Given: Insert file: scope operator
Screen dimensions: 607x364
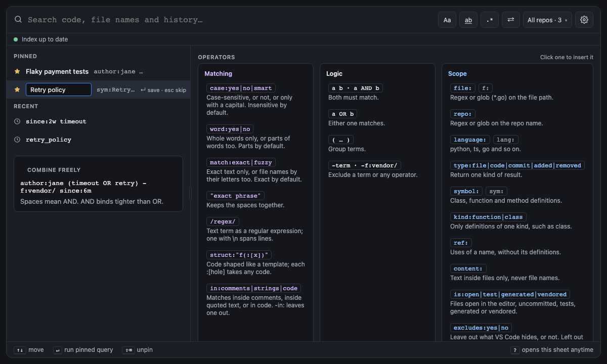Looking at the screenshot, I should point(463,88).
